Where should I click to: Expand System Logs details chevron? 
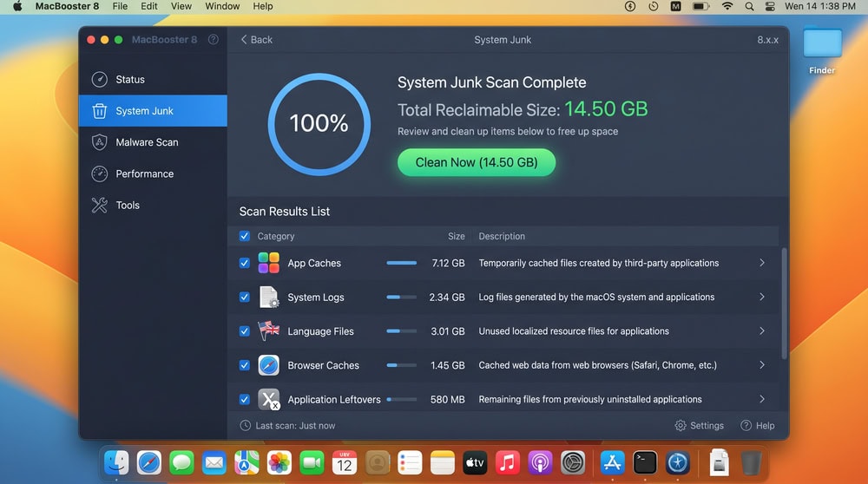(762, 297)
